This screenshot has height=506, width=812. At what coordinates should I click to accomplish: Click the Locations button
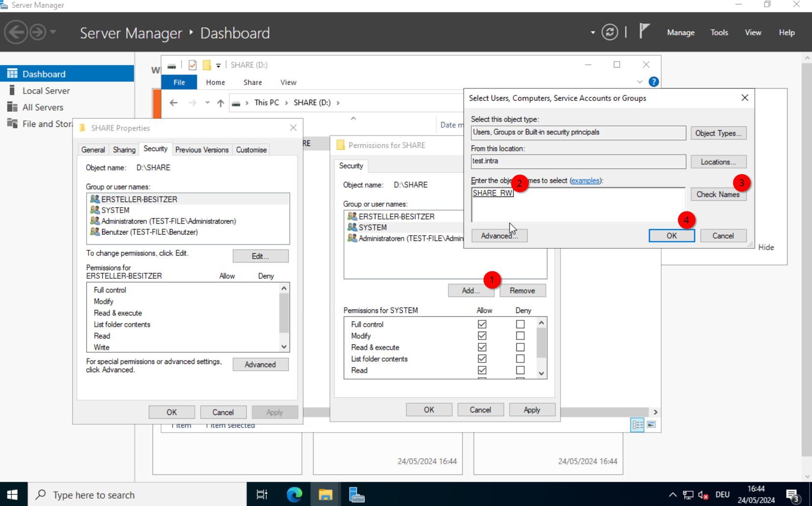coord(719,162)
